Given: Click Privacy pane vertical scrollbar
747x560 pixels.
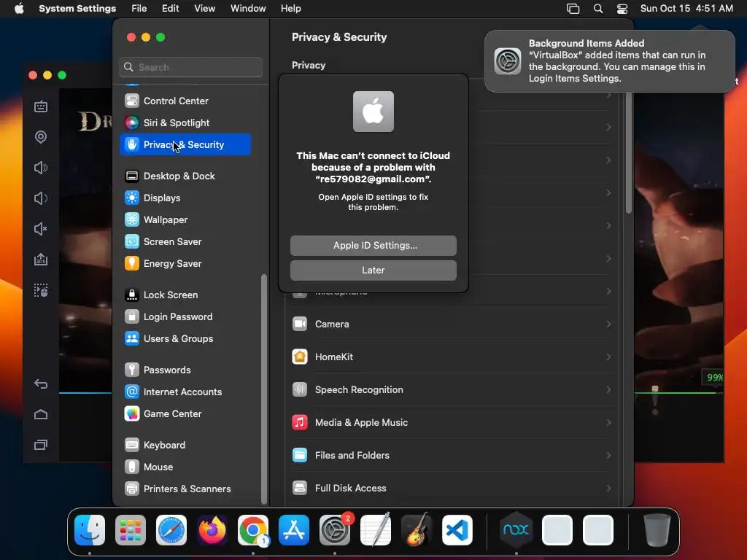Looking at the screenshot, I should [x=628, y=152].
